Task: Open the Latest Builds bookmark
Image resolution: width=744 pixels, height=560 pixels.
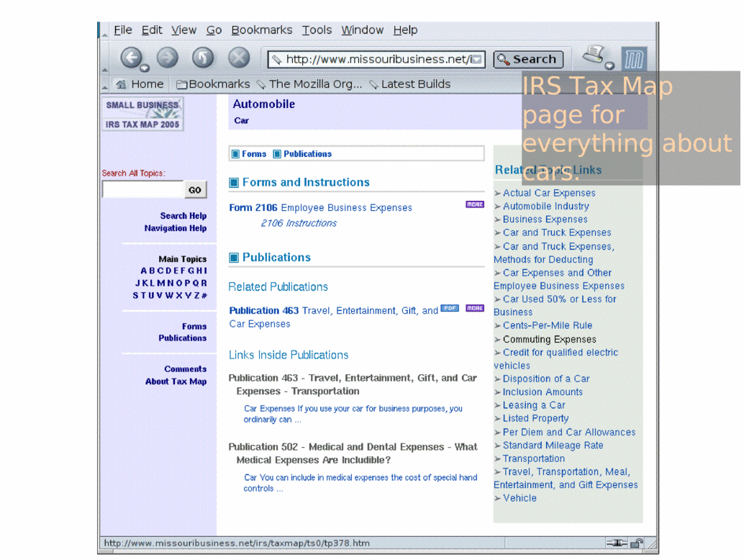Action: click(410, 84)
